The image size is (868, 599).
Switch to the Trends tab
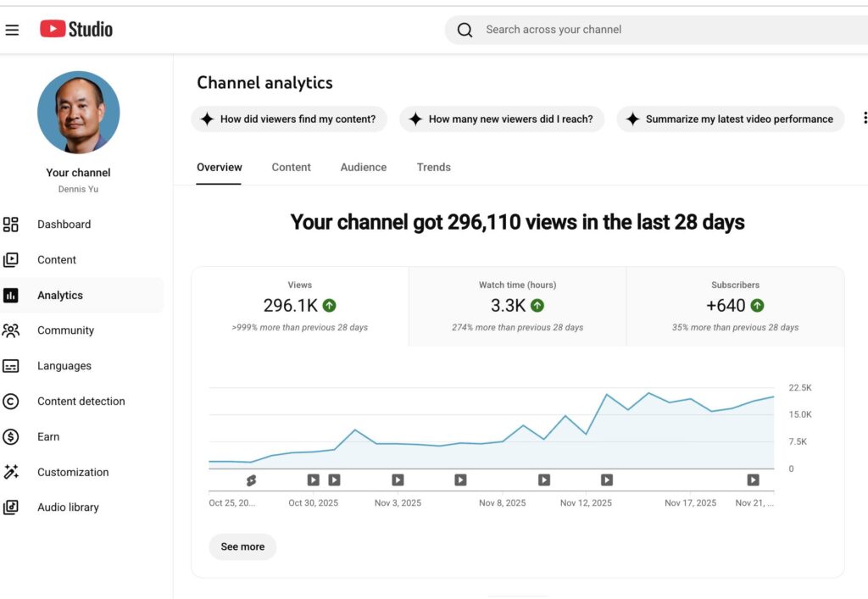(x=433, y=168)
